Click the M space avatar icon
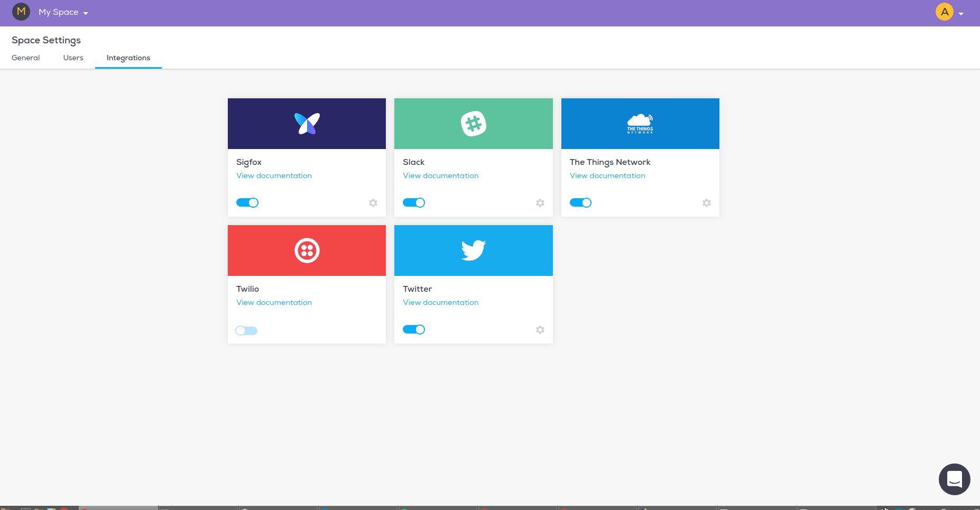The width and height of the screenshot is (980, 510). pos(21,12)
